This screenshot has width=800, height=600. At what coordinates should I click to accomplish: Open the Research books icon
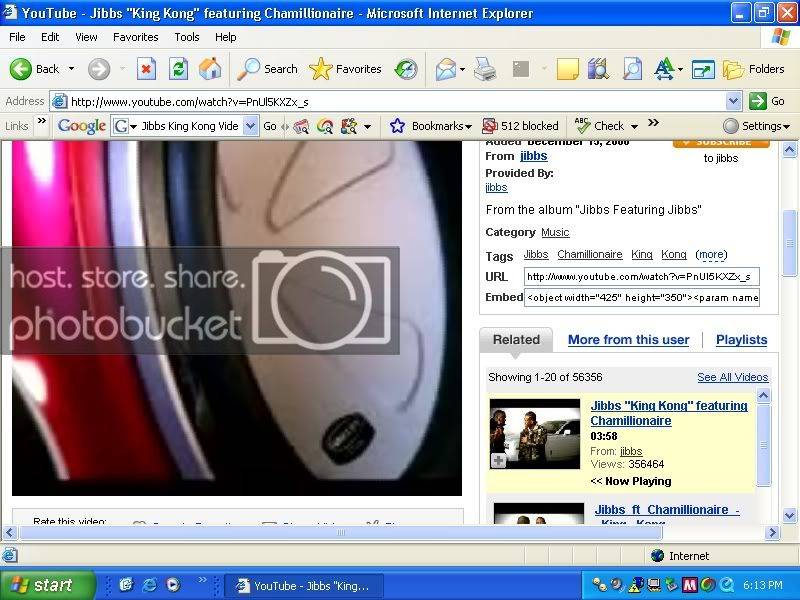pos(598,69)
